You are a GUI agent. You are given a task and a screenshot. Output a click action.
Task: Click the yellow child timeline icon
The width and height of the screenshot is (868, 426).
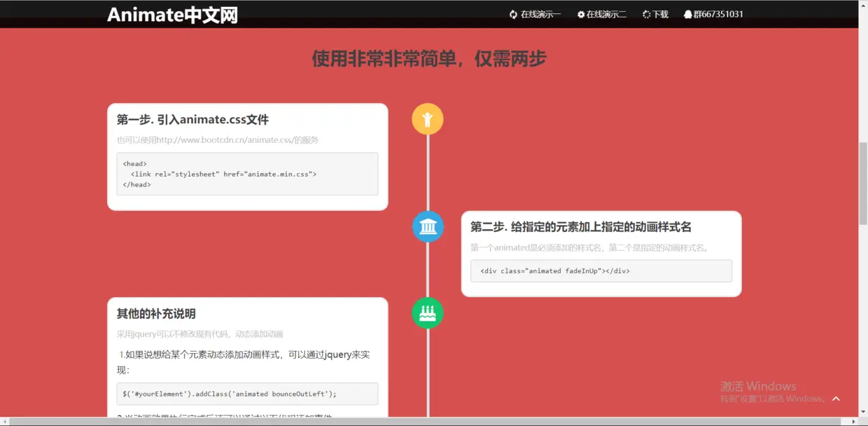(x=428, y=119)
